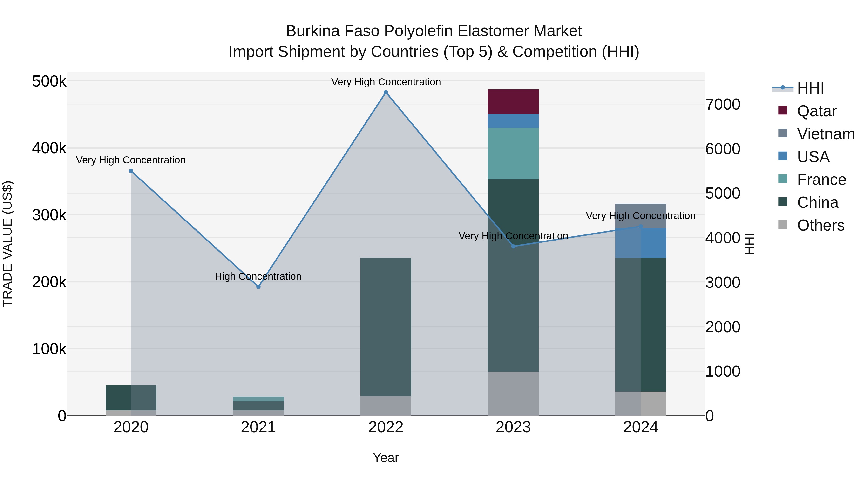Image resolution: width=868 pixels, height=488 pixels.
Task: Click the 'Year' x-axis title
Action: pos(386,458)
